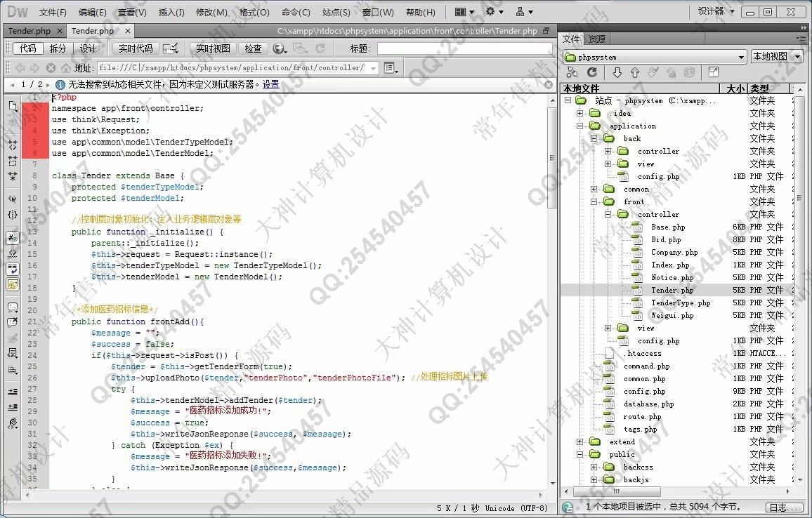The width and height of the screenshot is (812, 518).
Task: Toggle syntax error alerts in info bar
Action: click(13, 284)
